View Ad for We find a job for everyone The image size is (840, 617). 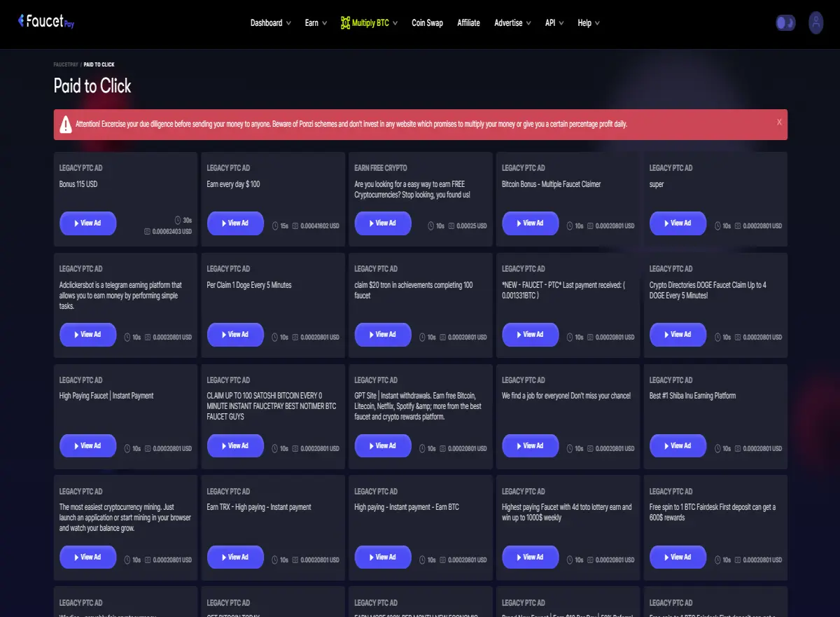[530, 446]
